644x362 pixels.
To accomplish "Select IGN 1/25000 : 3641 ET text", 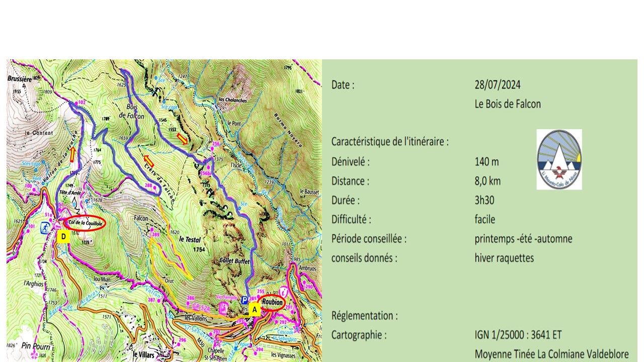I will tap(518, 335).
